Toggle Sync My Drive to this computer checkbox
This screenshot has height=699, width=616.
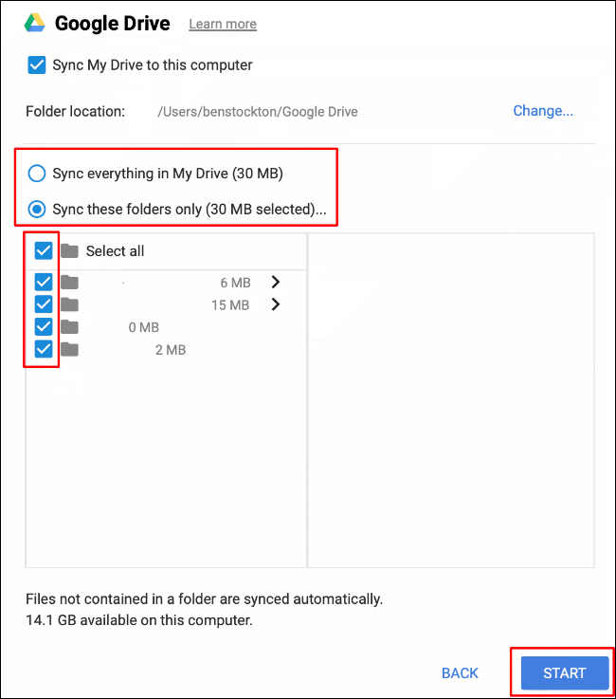click(x=37, y=65)
